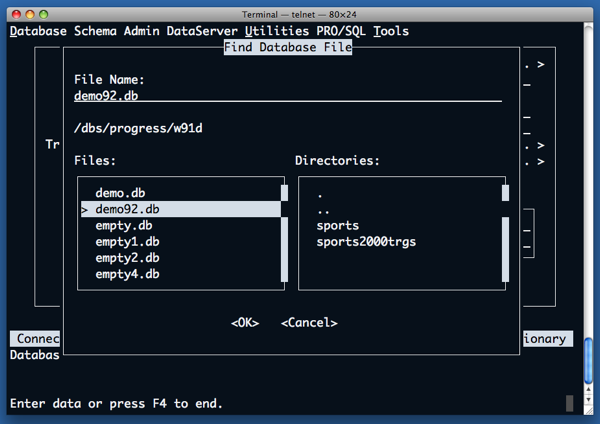Viewport: 600px width, 424px height.
Task: Open the Tools menu
Action: point(391,31)
